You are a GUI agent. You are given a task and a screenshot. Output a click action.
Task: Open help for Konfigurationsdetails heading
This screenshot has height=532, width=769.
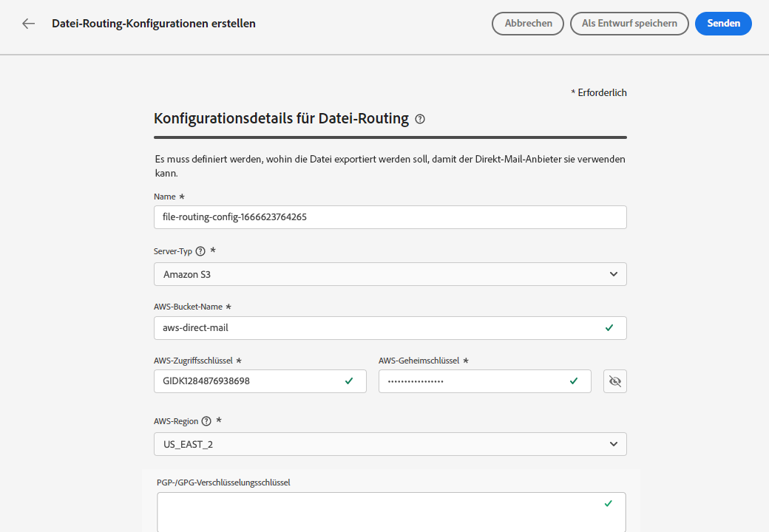(420, 119)
